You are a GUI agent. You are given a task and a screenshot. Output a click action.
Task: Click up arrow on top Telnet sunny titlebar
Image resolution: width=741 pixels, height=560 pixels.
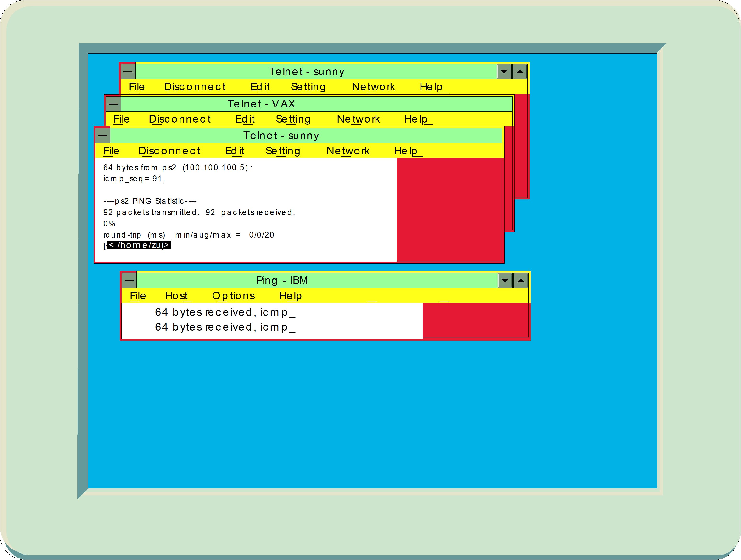coord(520,72)
